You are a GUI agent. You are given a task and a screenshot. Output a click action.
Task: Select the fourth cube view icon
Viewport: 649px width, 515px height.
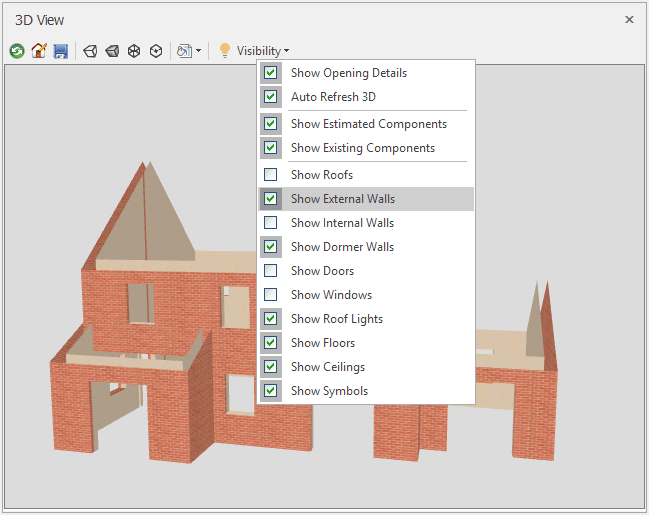click(156, 51)
